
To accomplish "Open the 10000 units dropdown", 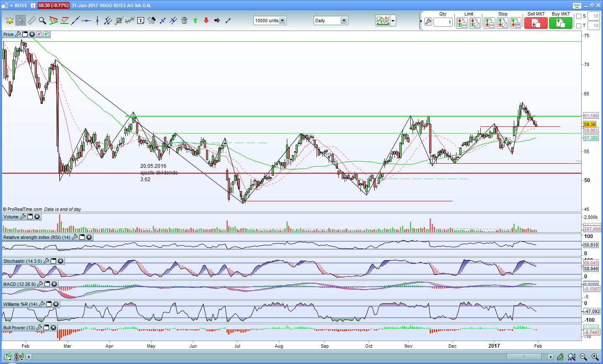I will click(270, 21).
